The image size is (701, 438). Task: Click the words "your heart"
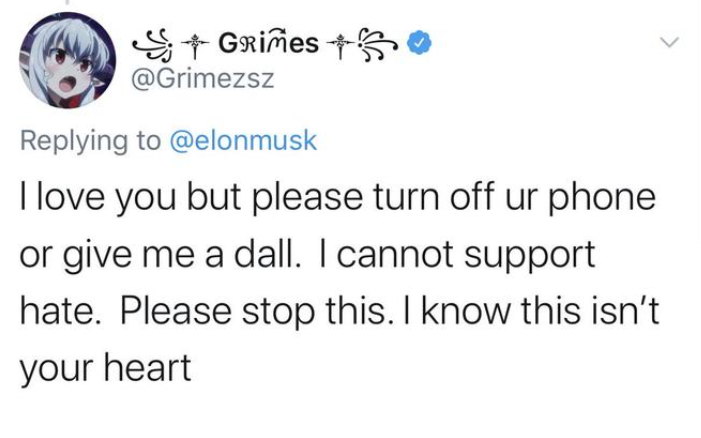105,368
